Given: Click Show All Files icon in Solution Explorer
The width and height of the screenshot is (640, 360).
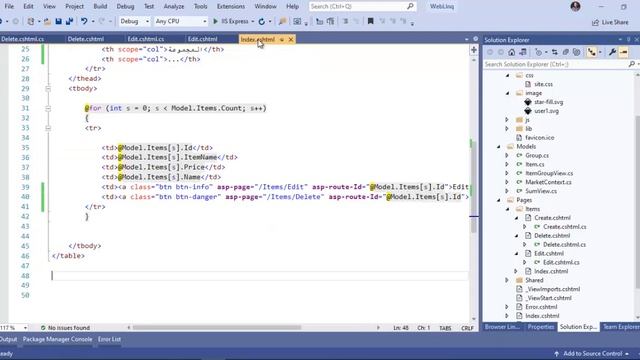Looking at the screenshot, I should pyautogui.click(x=576, y=52).
